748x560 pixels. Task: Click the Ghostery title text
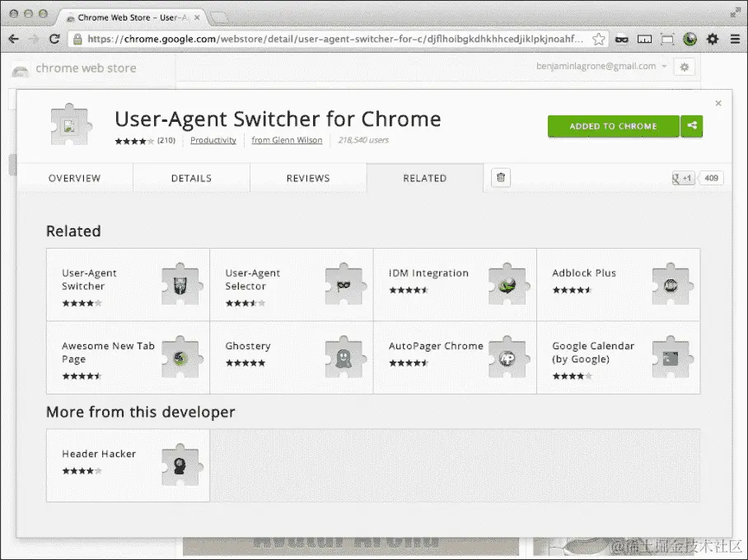click(x=248, y=346)
